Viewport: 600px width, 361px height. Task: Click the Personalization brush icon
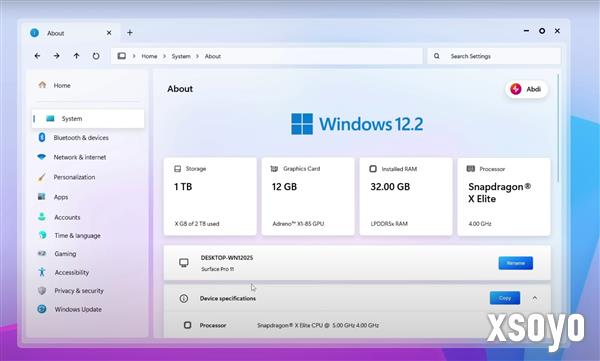41,177
